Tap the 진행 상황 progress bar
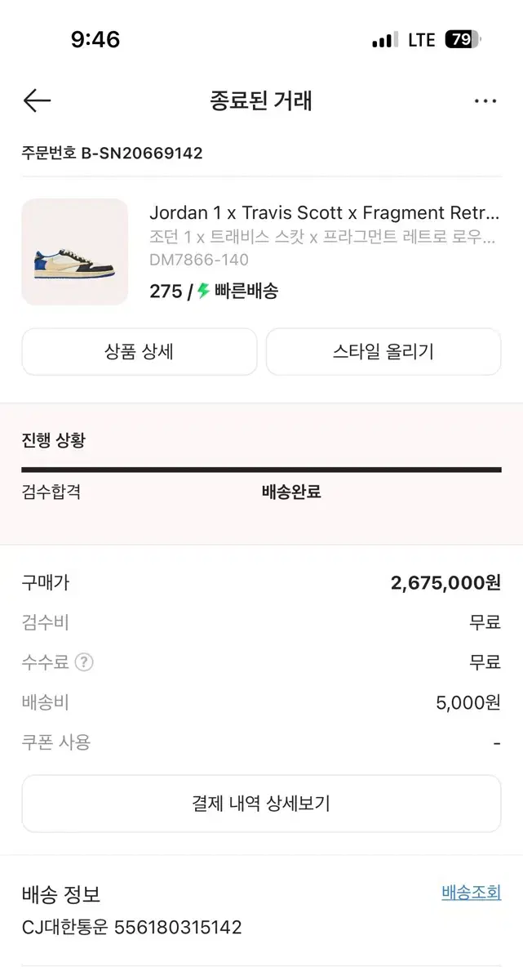This screenshot has height=980, width=523. 261,470
